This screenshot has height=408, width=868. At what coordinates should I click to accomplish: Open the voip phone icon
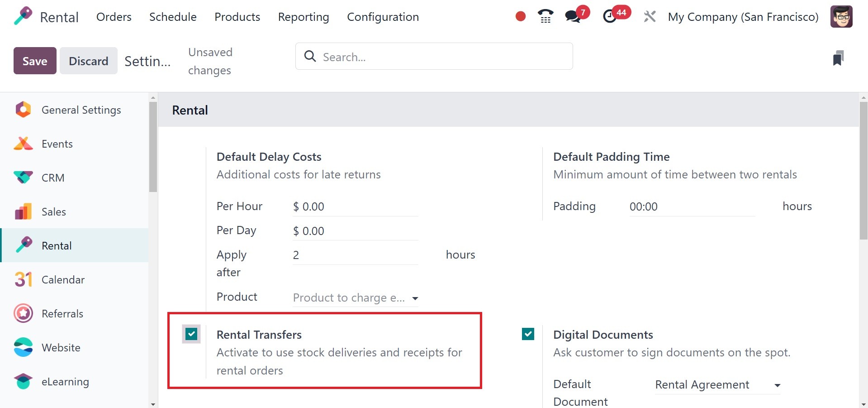(545, 17)
